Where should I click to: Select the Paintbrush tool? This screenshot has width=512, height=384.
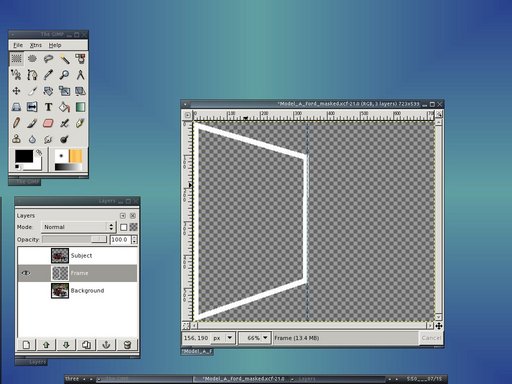(x=32, y=123)
